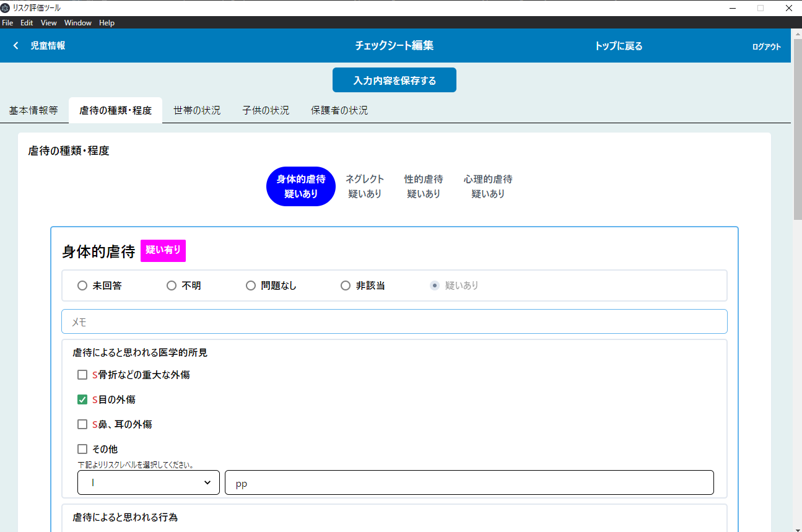802x532 pixels.
Task: Click the 下記よりリスクレベルを選択してください。 hint text
Action: pos(136,464)
